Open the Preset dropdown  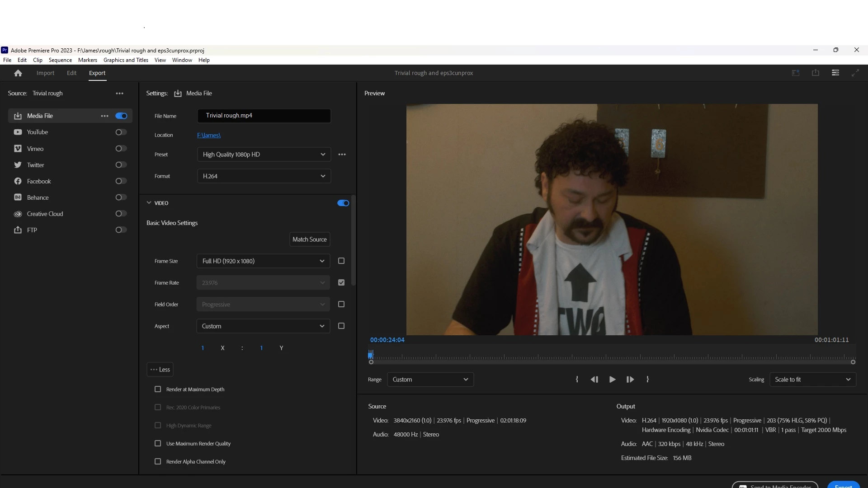tap(264, 155)
